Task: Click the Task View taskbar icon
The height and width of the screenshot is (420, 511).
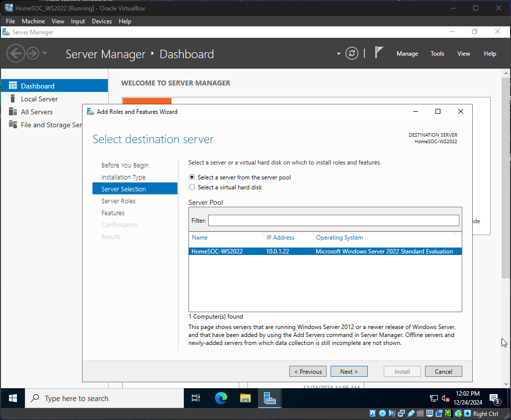Action: (x=196, y=398)
